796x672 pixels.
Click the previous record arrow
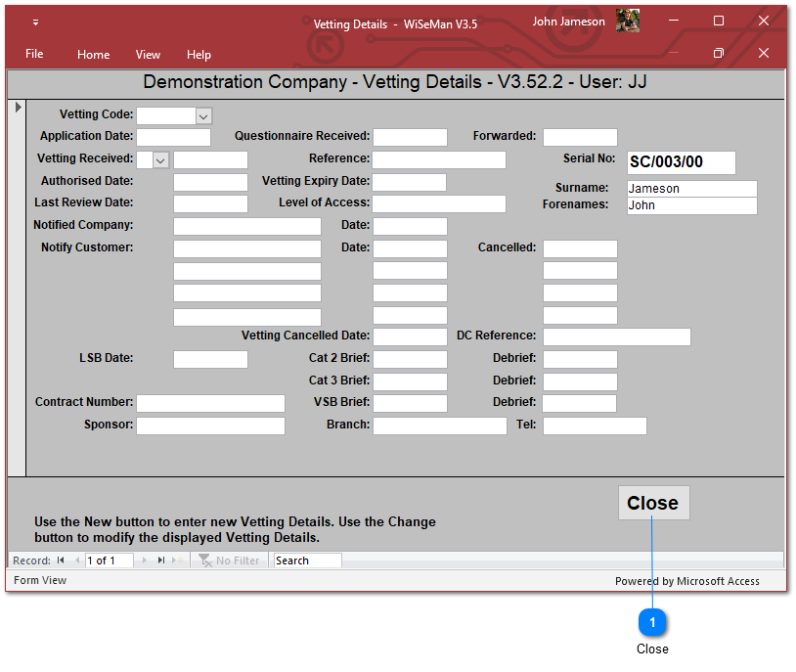pos(77,560)
